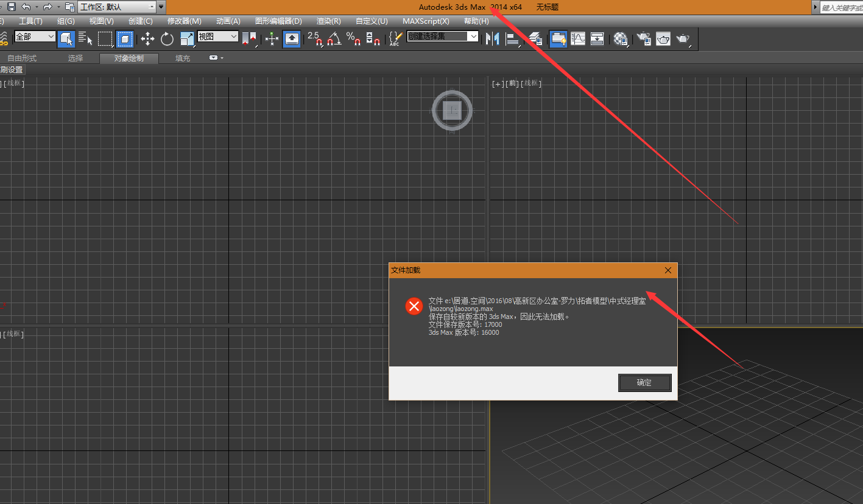Open the Layer Manager icon
This screenshot has width=863, height=504.
pos(535,39)
